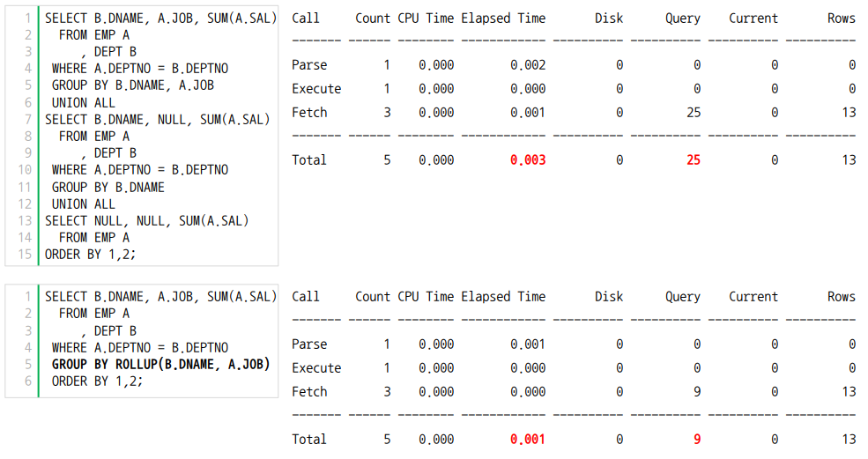Click the red 0.003 total elapsed time
The height and width of the screenshot is (459, 868).
click(x=528, y=160)
